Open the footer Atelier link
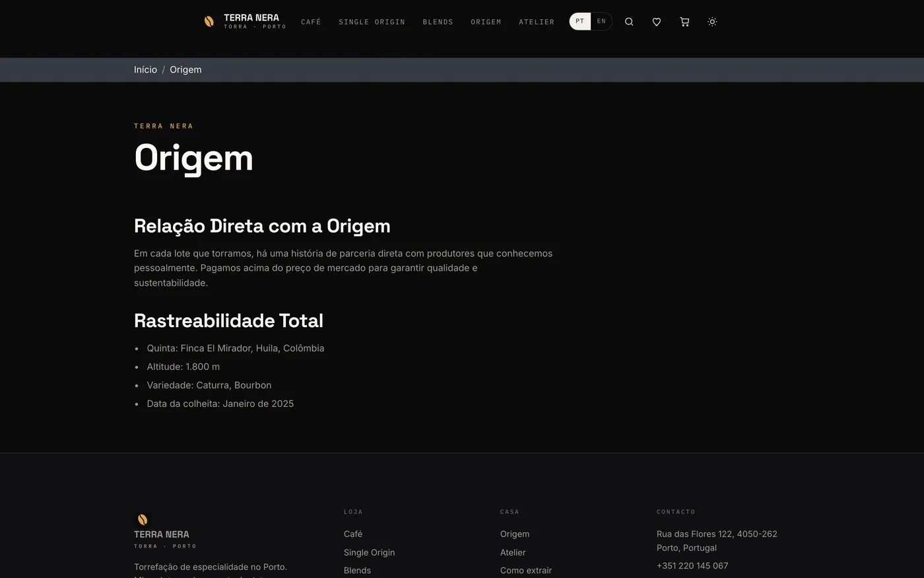 (513, 552)
